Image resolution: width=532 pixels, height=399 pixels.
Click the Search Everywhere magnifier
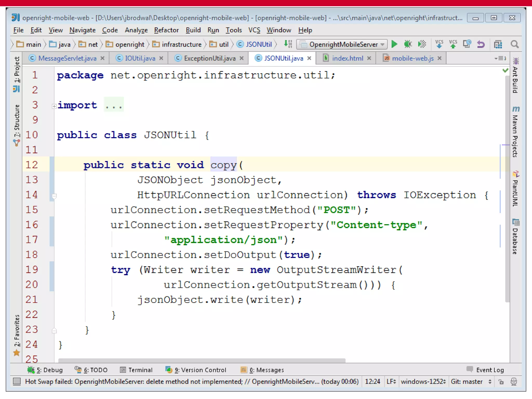click(514, 44)
